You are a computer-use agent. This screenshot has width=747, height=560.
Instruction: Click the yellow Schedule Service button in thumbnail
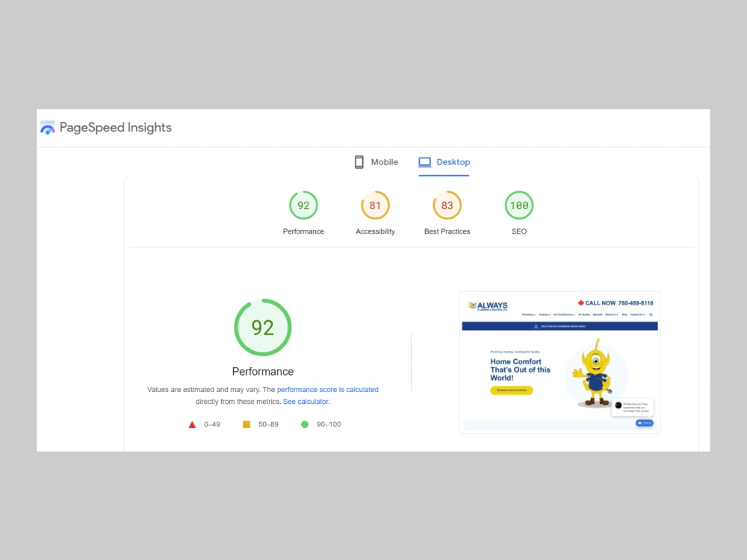(512, 391)
